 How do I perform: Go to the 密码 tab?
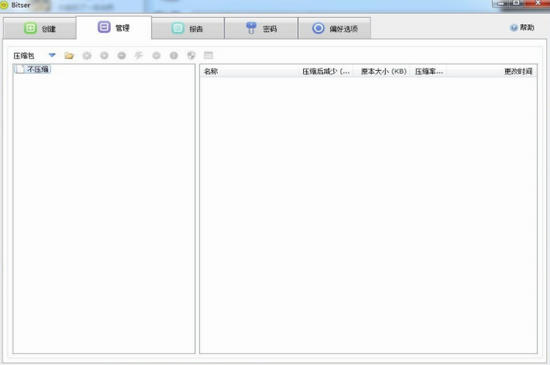tap(261, 28)
